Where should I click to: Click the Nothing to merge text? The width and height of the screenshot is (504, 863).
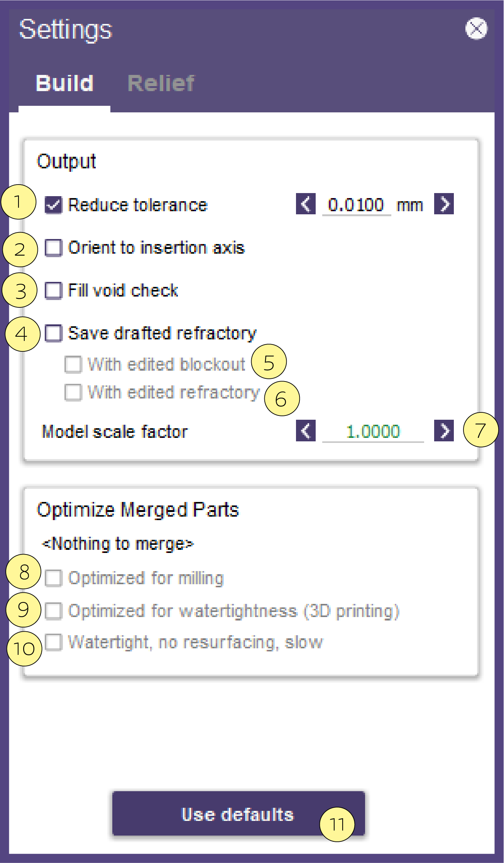coord(118,544)
